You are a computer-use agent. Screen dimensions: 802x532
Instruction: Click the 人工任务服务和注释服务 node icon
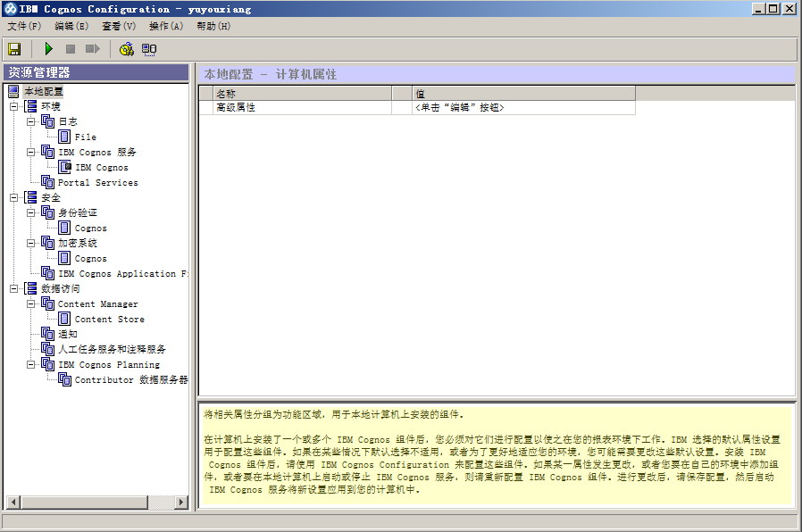47,349
